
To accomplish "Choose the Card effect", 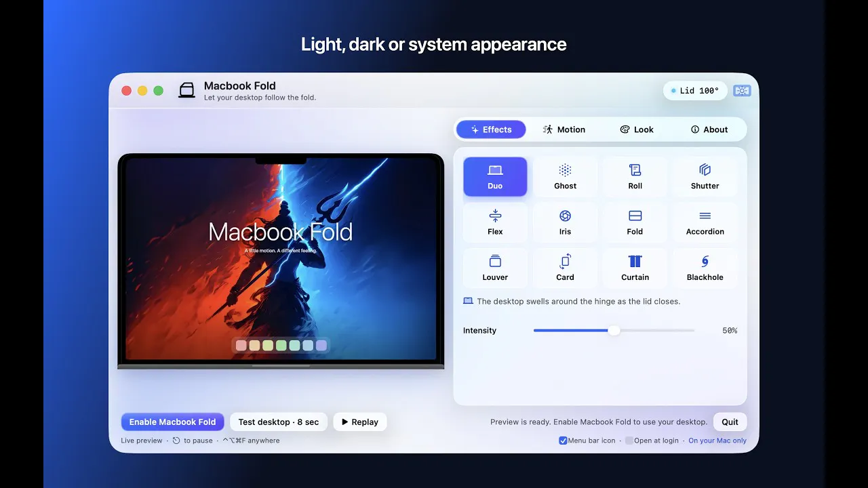I will 565,268.
